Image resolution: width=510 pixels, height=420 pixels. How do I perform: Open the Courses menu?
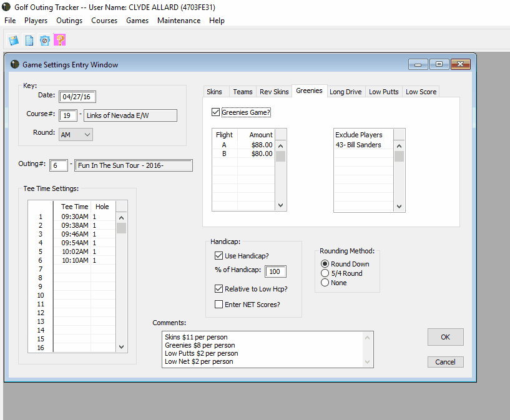click(104, 21)
